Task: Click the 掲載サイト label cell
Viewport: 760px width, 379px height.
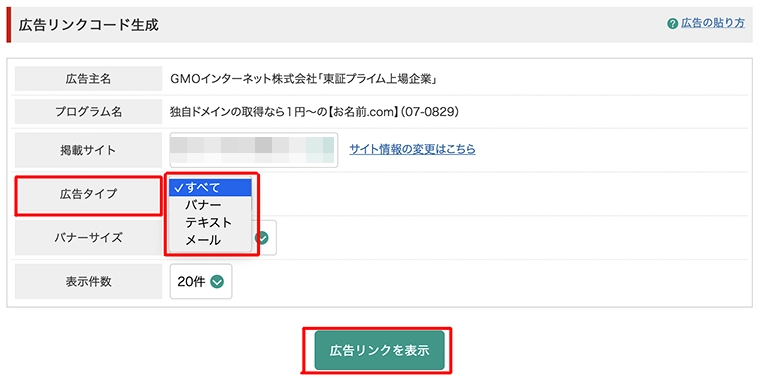Action: pos(88,150)
